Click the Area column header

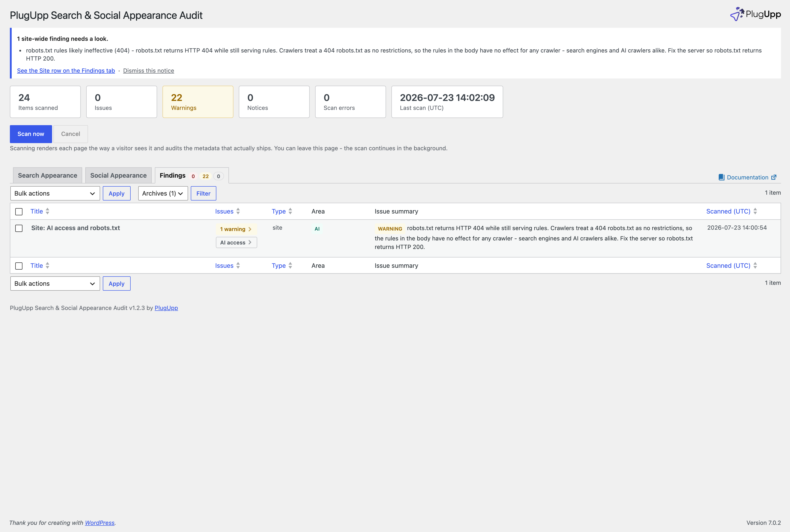click(x=318, y=211)
